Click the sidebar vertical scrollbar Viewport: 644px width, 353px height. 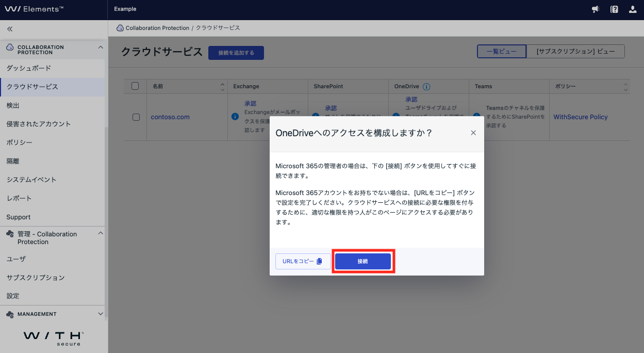click(x=106, y=222)
